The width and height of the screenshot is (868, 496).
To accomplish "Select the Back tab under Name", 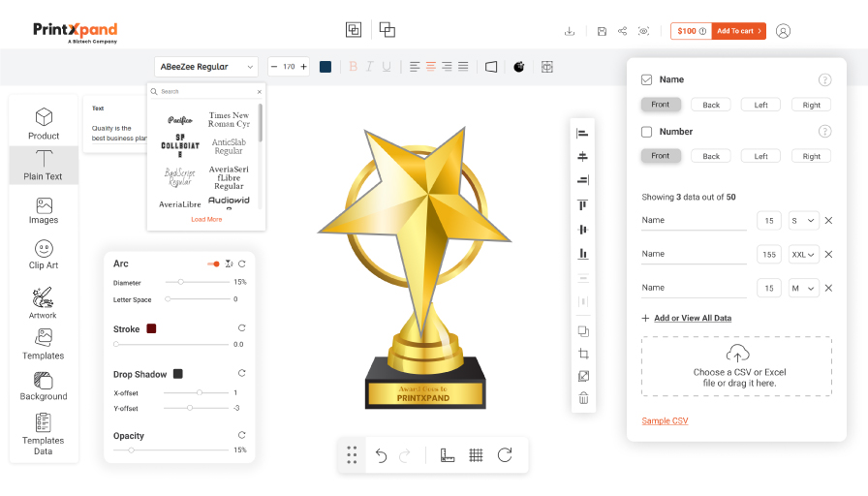I will 711,105.
